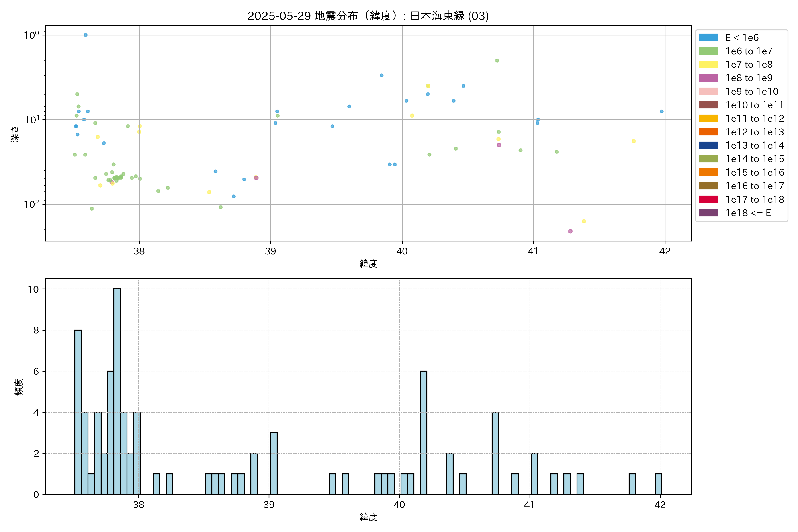The height and width of the screenshot is (532, 798).
Task: Click the blue scatter point near latitude 42
Action: (x=661, y=111)
